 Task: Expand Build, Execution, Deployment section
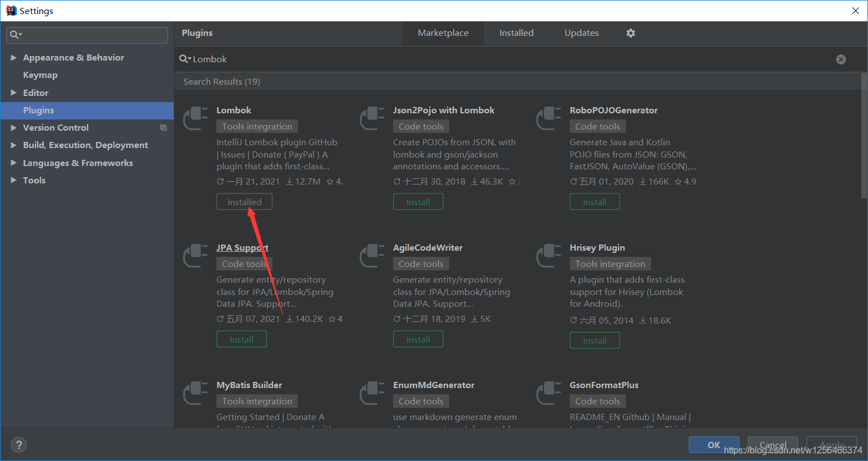click(x=13, y=145)
